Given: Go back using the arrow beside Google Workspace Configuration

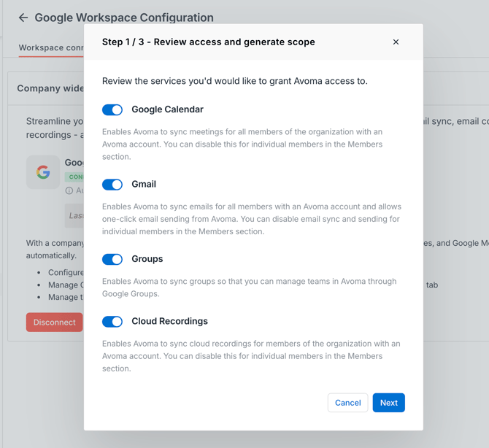Looking at the screenshot, I should pyautogui.click(x=23, y=18).
